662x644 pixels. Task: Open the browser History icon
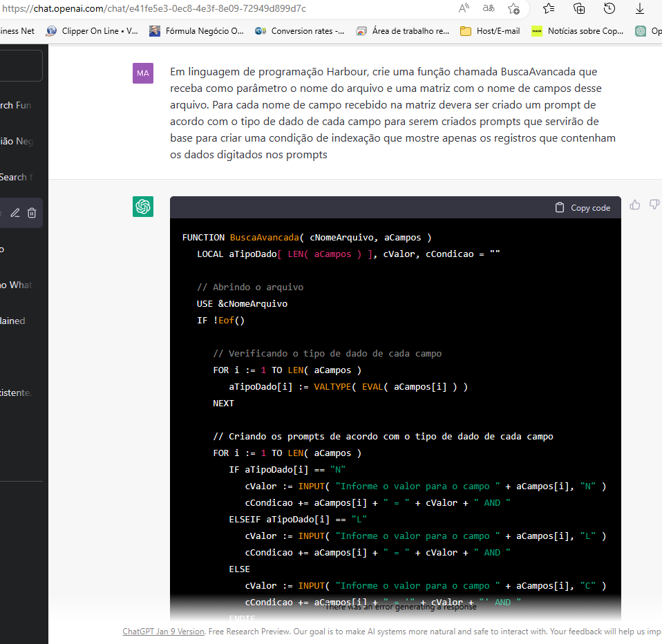click(609, 8)
